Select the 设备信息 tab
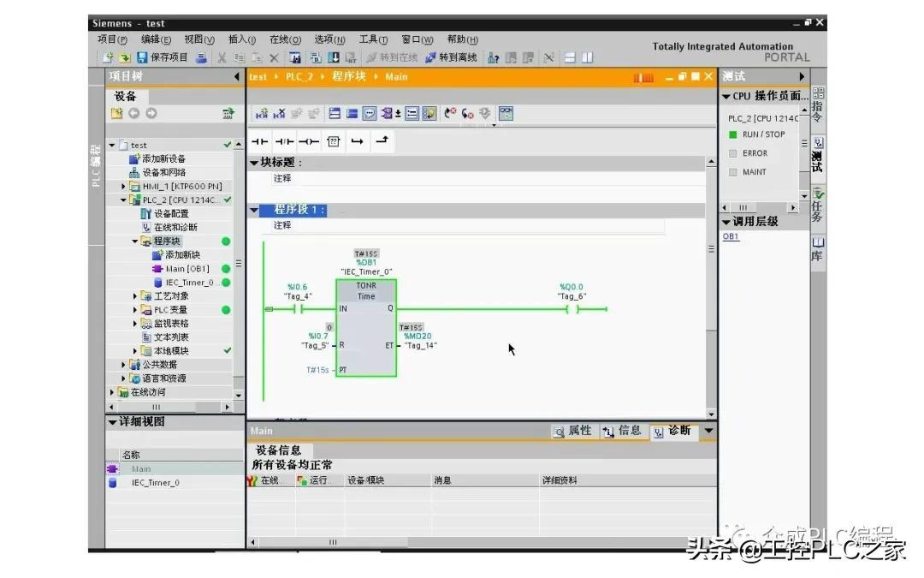This screenshot has height=578, width=924. (279, 450)
